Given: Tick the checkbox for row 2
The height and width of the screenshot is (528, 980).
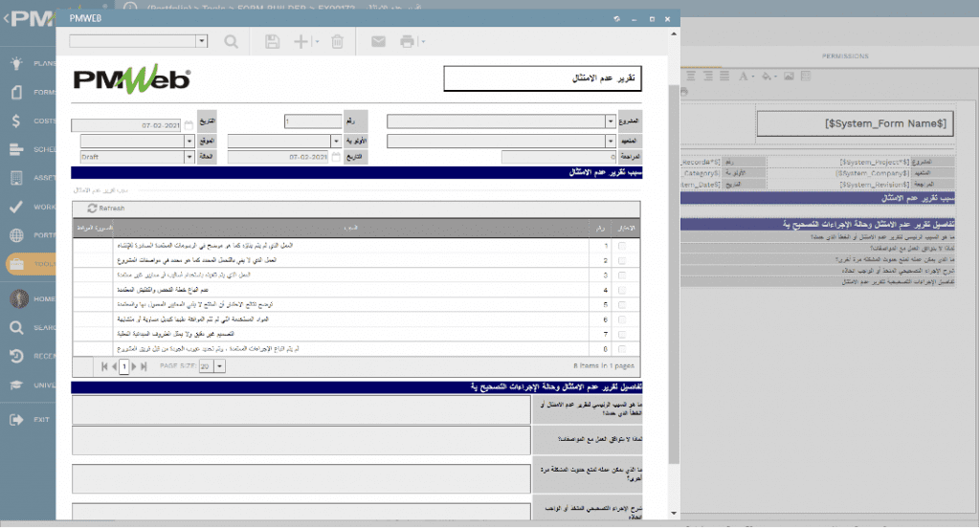Looking at the screenshot, I should pyautogui.click(x=622, y=260).
